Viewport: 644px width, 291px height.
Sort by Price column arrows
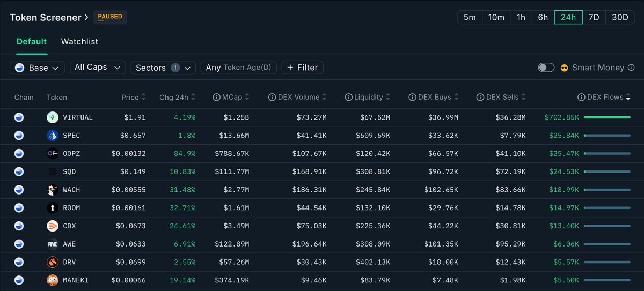point(143,98)
